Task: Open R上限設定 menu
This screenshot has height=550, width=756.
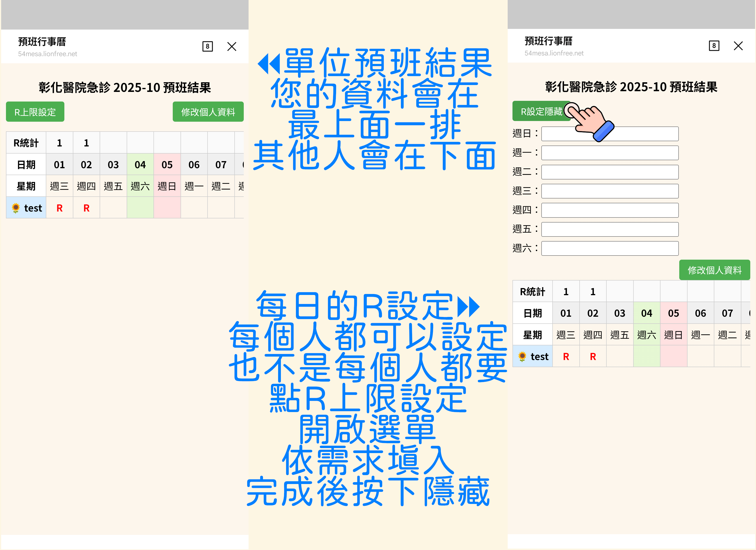Action: click(x=35, y=112)
